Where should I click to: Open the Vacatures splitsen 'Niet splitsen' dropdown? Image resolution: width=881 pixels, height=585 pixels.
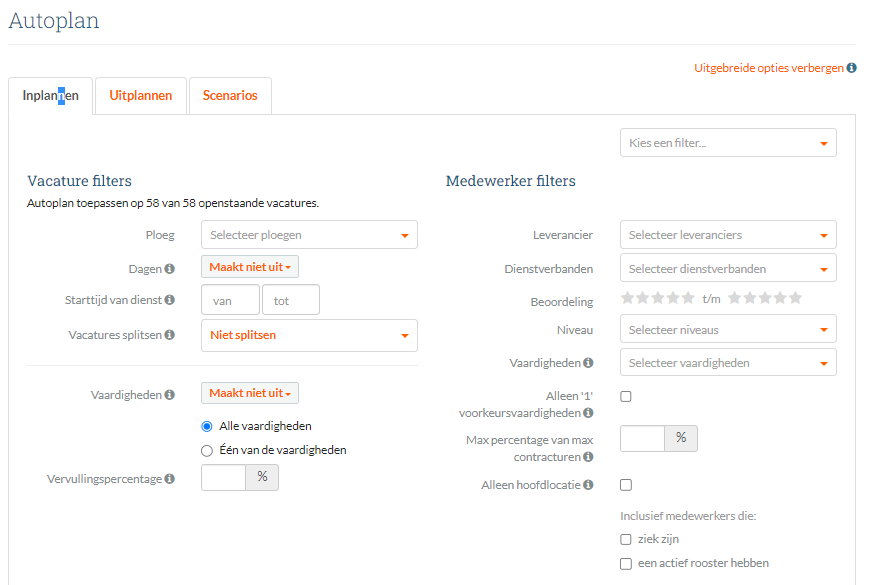[x=309, y=335]
